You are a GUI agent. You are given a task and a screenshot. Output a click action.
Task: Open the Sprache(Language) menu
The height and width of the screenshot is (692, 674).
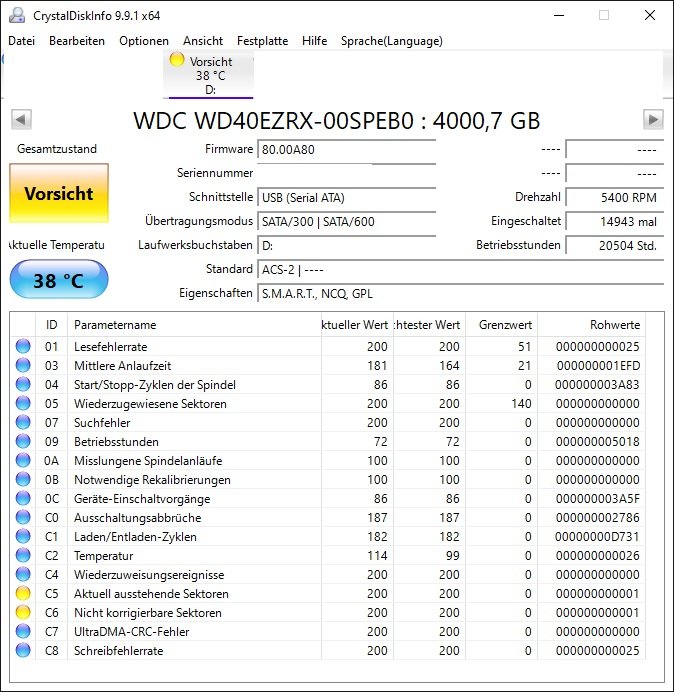point(392,41)
